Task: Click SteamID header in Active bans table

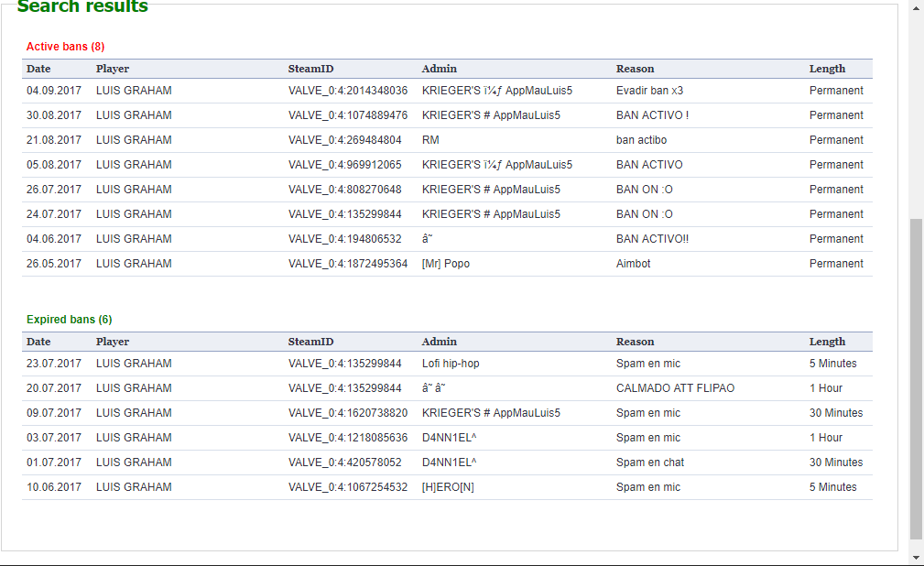Action: (310, 69)
